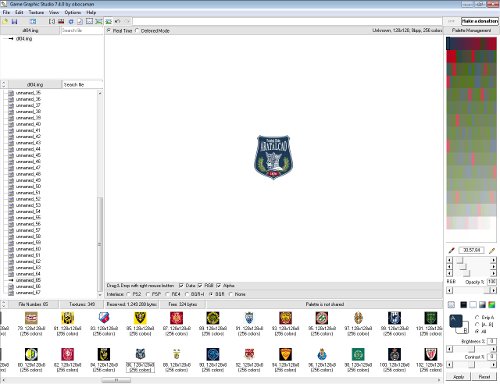
Task: Select the texture 86 thumbnail
Action: coord(140,354)
